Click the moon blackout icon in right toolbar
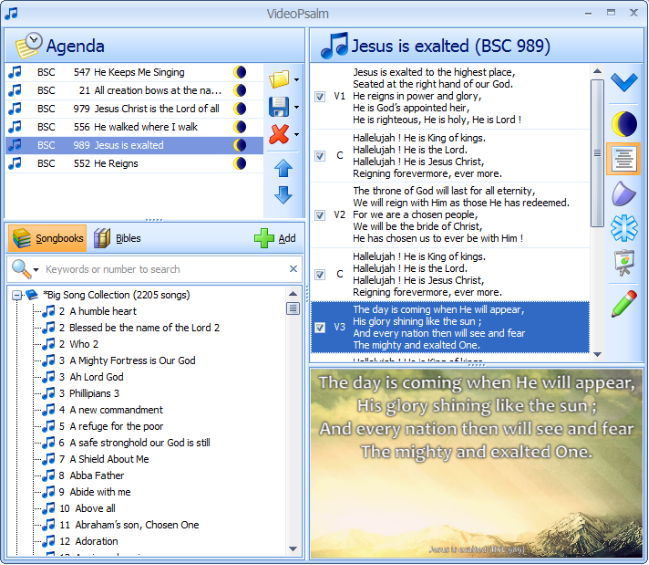649x565 pixels. pyautogui.click(x=624, y=124)
